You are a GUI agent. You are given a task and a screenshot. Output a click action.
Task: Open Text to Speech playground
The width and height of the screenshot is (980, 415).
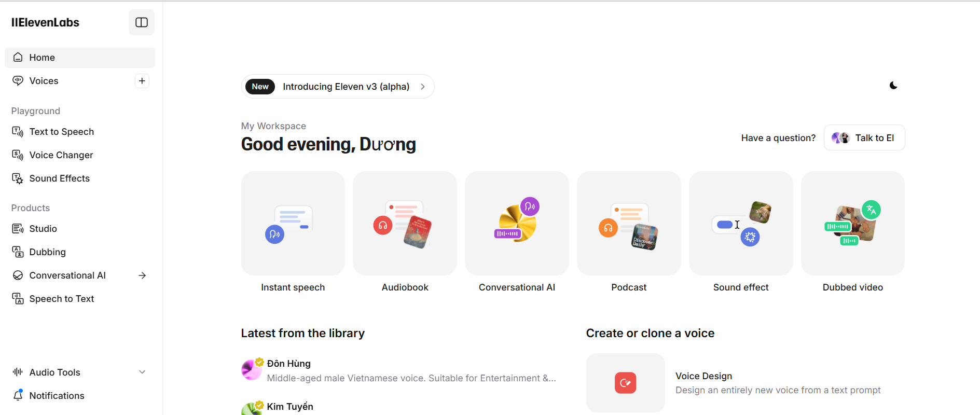[x=61, y=132]
